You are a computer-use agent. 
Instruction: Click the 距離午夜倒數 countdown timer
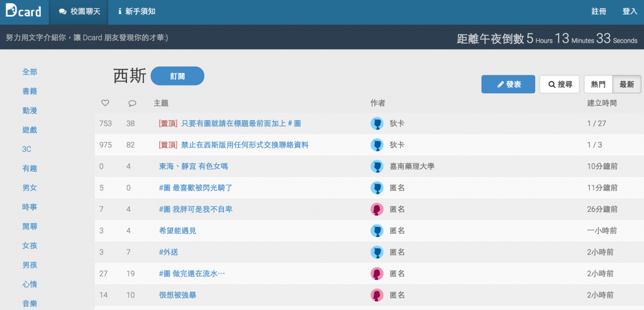[547, 38]
